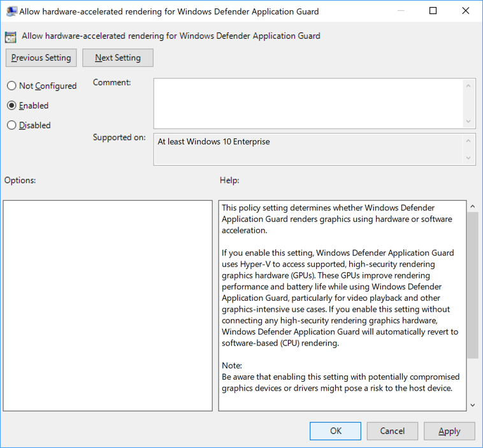The height and width of the screenshot is (448, 483).
Task: Click inside the Comment text box
Action: 308,103
